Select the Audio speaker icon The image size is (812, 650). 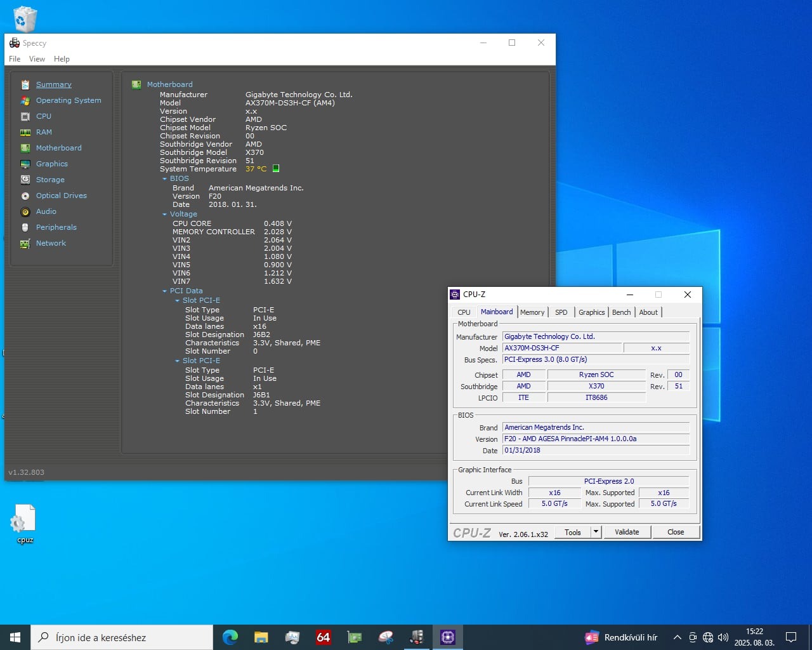[x=25, y=211]
